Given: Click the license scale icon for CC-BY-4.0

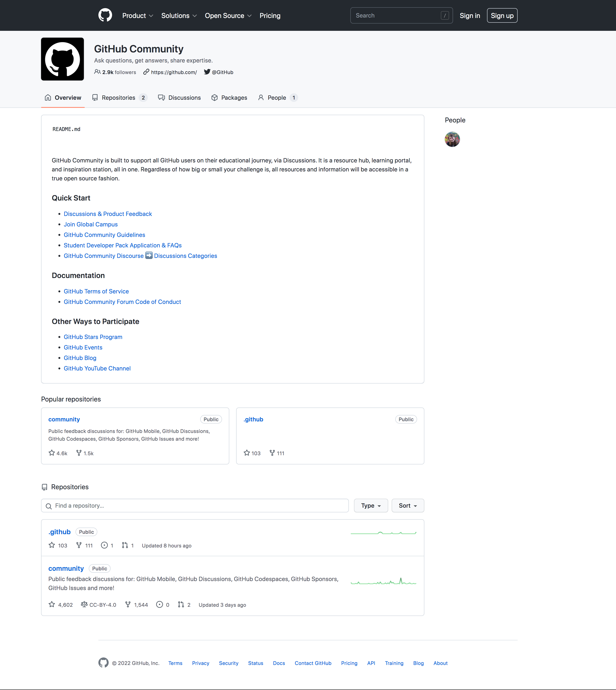Looking at the screenshot, I should tap(84, 604).
